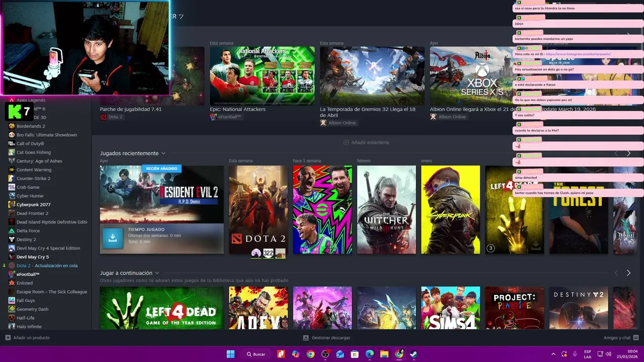Click the Buscar box in the taskbar
Screen dimensions: 644x362
tap(257, 354)
